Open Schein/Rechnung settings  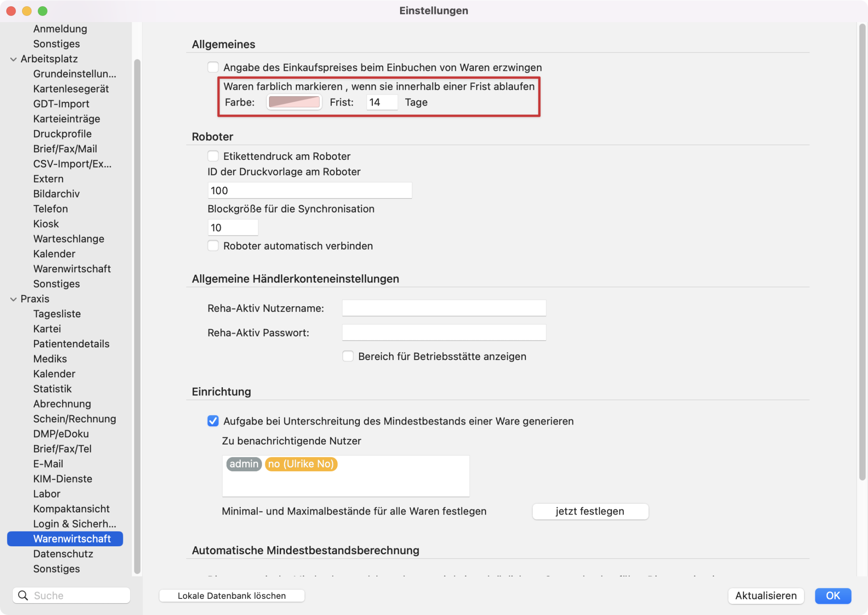(75, 419)
